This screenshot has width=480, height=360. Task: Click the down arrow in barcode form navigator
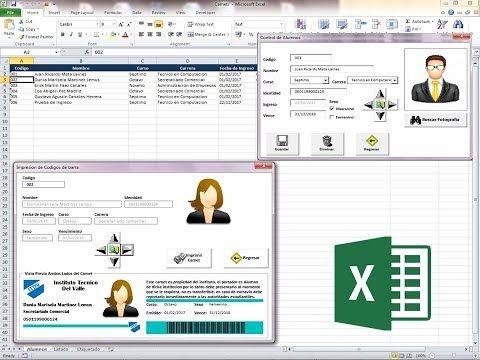(114, 262)
